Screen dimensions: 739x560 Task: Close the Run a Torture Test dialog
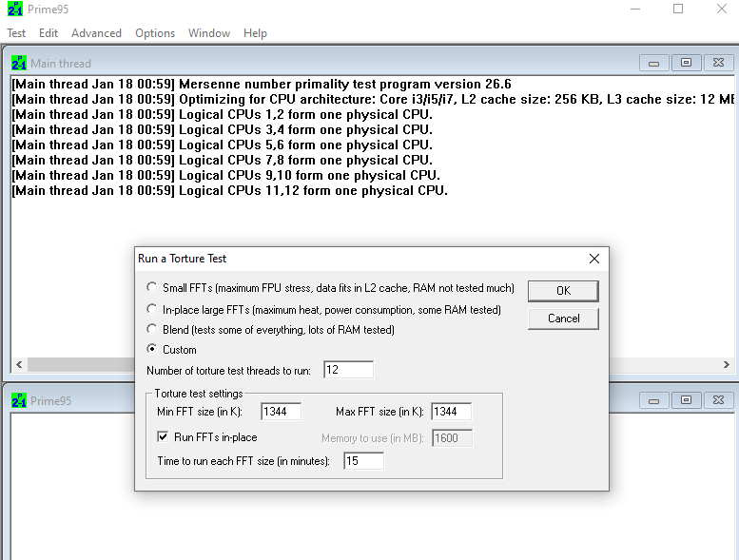point(594,259)
